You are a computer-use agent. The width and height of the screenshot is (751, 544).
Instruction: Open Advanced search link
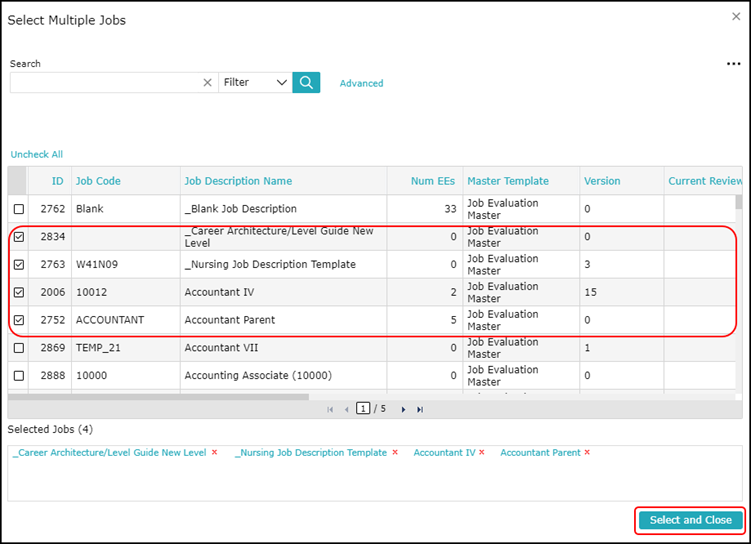tap(362, 83)
